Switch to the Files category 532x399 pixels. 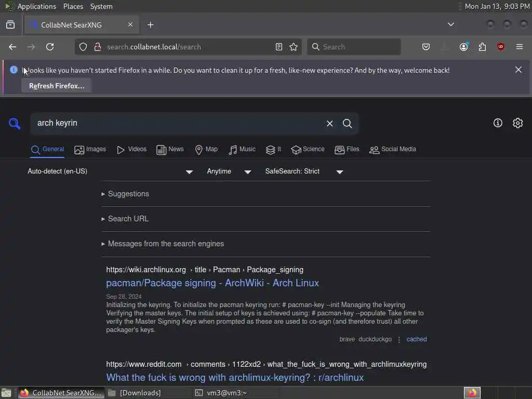pos(347,150)
